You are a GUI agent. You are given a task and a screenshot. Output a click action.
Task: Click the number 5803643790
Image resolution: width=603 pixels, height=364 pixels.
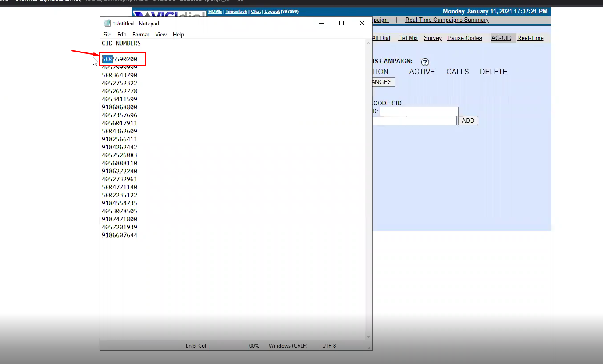(120, 75)
